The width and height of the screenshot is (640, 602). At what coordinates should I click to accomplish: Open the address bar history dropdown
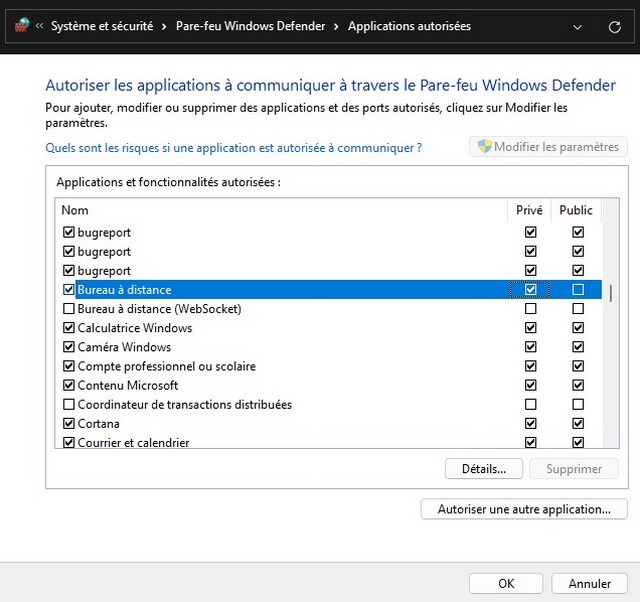point(577,27)
